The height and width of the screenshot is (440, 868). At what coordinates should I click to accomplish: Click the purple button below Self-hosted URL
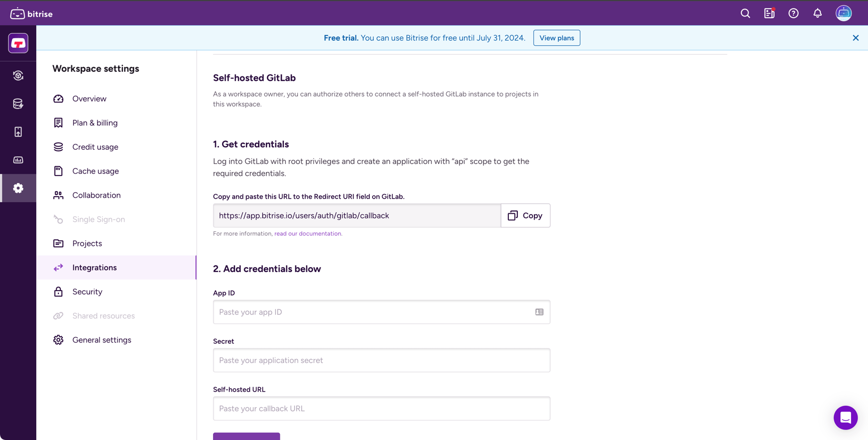[x=246, y=436]
